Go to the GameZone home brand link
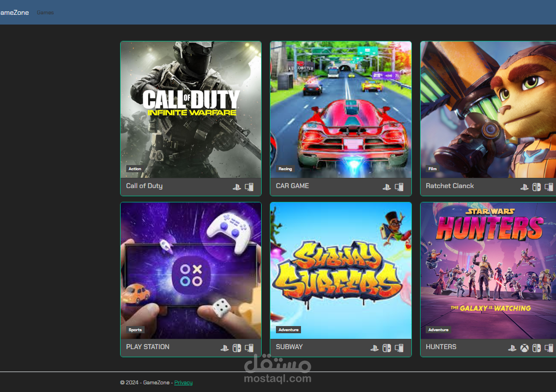556x392 pixels. click(x=14, y=12)
